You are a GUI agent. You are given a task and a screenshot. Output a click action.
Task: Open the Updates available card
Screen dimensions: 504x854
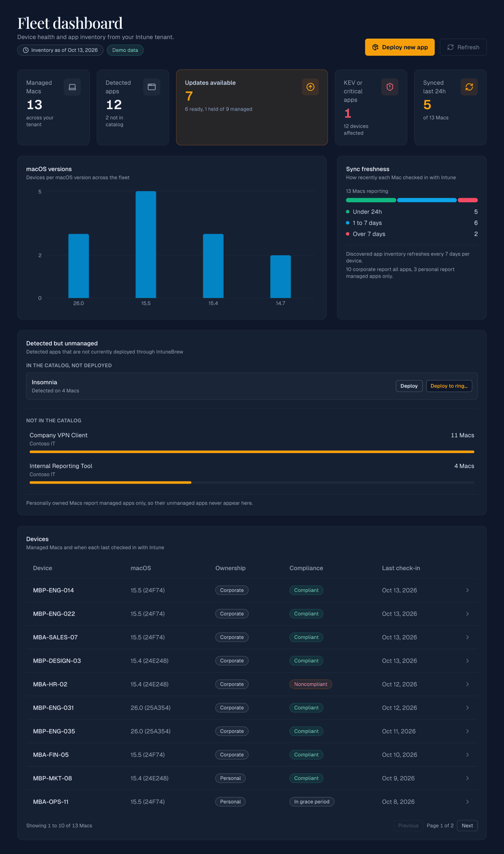click(252, 107)
